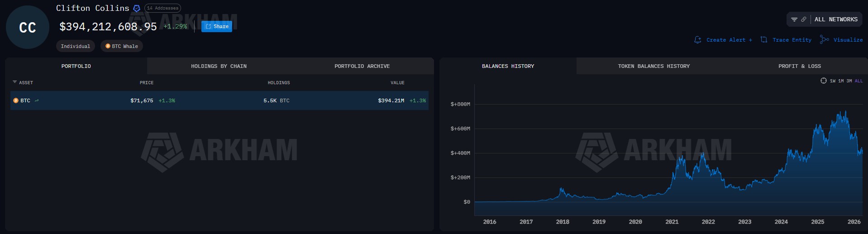The height and width of the screenshot is (234, 868).
Task: Select the BTC Whale tag
Action: (x=122, y=46)
